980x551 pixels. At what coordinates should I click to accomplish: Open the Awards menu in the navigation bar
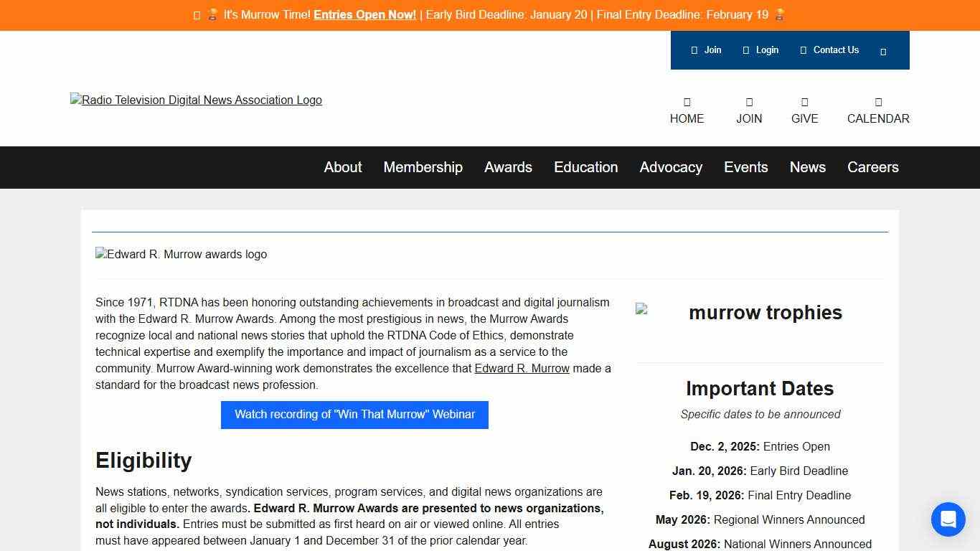pos(508,167)
